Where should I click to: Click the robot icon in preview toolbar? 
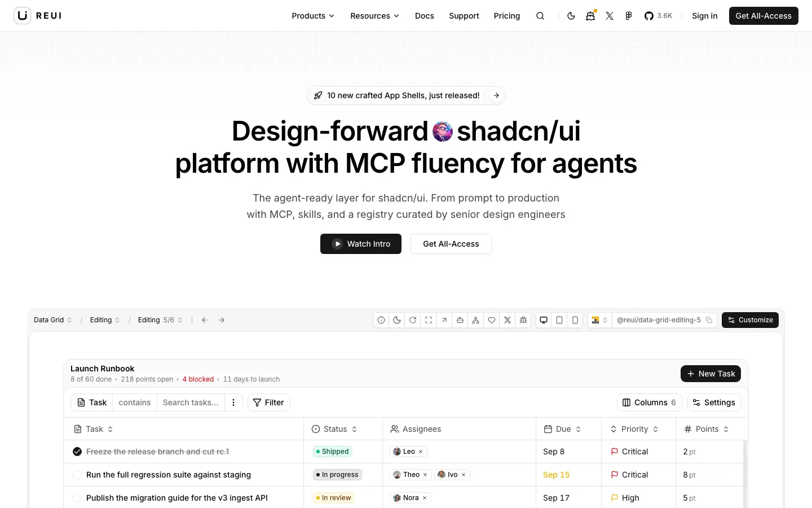click(x=460, y=320)
